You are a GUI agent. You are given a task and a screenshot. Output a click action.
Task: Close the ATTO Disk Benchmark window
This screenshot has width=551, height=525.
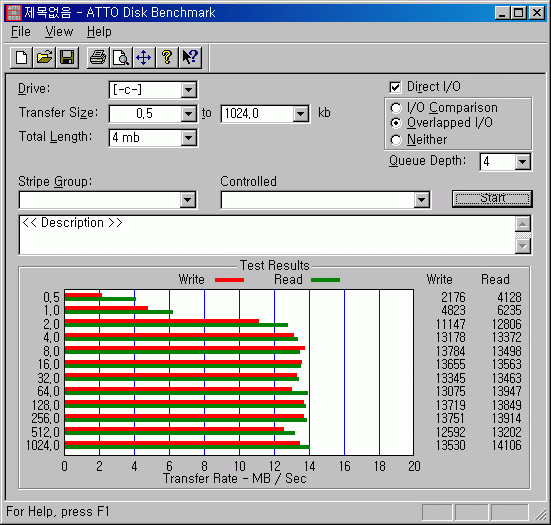pos(537,13)
